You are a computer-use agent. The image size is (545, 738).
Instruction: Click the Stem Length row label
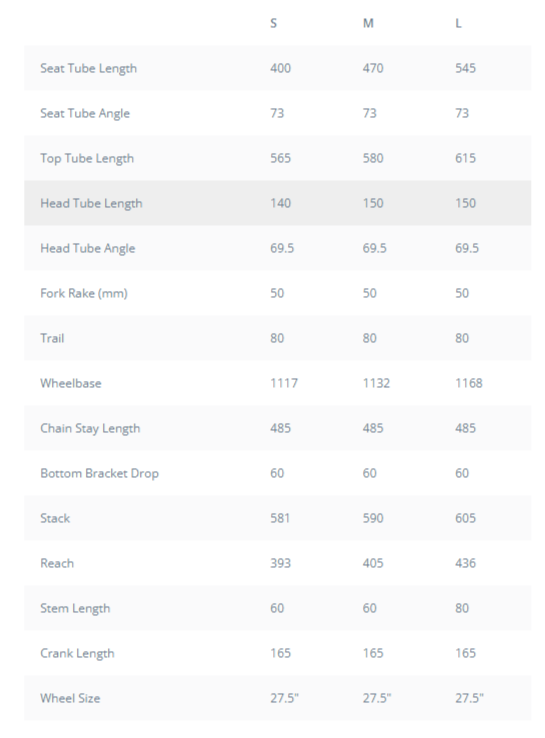75,608
